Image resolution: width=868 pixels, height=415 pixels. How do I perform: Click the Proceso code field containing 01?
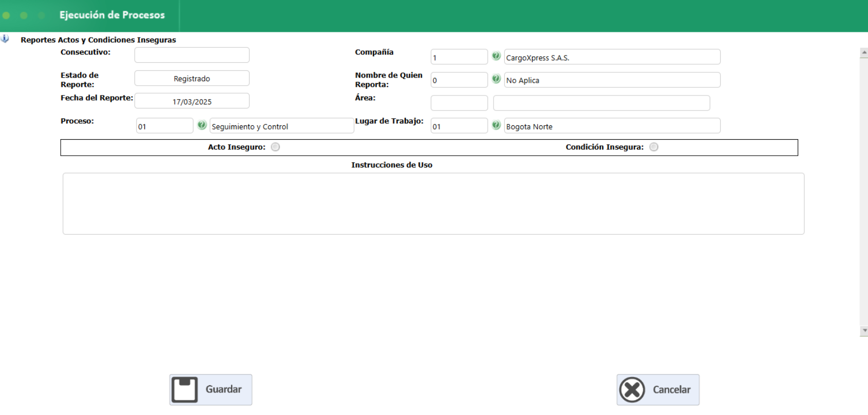click(x=165, y=126)
